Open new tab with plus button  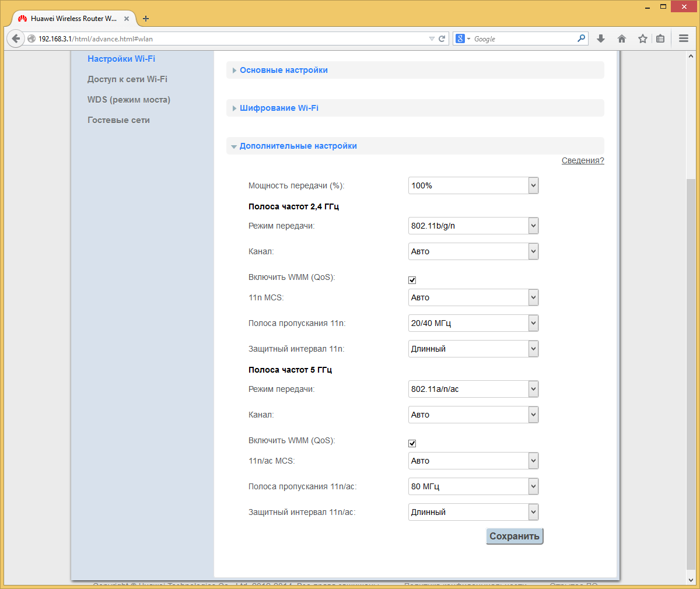click(x=146, y=19)
